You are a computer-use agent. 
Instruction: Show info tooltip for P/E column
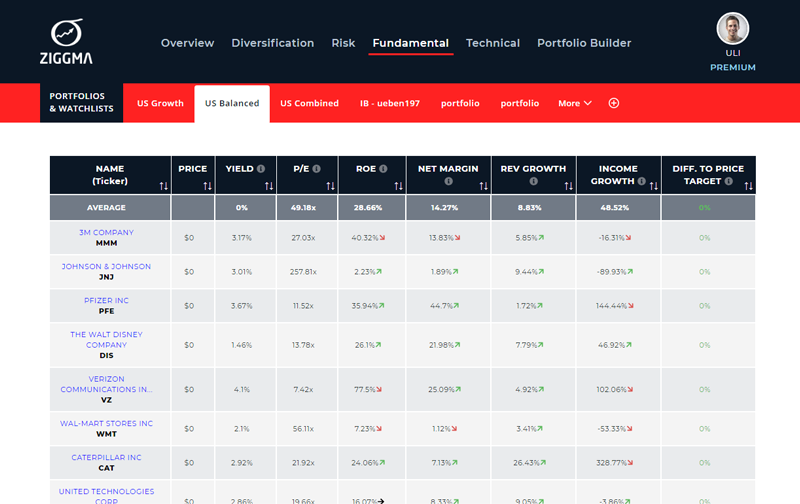coord(317,169)
